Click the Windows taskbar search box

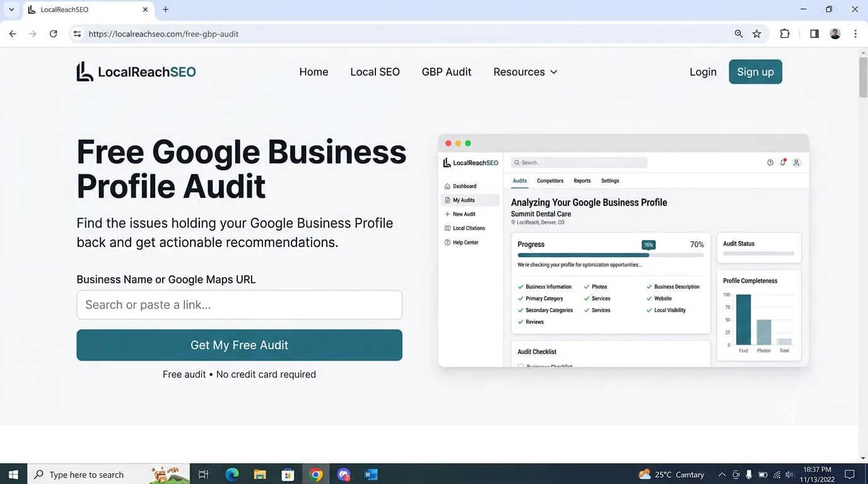[108, 475]
